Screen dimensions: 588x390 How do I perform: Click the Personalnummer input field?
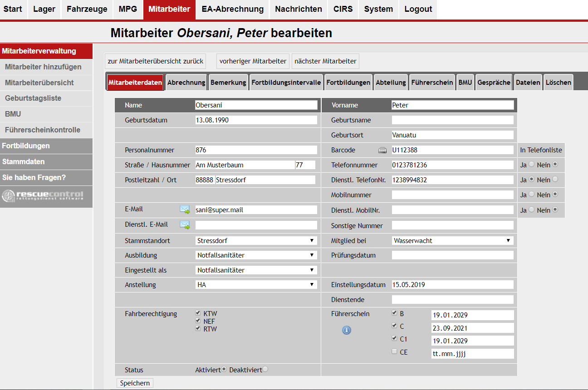click(256, 150)
